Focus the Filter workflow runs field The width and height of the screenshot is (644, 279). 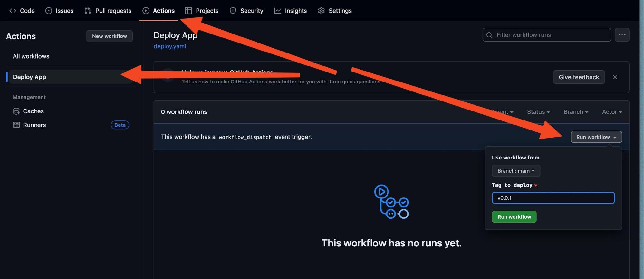(551, 35)
